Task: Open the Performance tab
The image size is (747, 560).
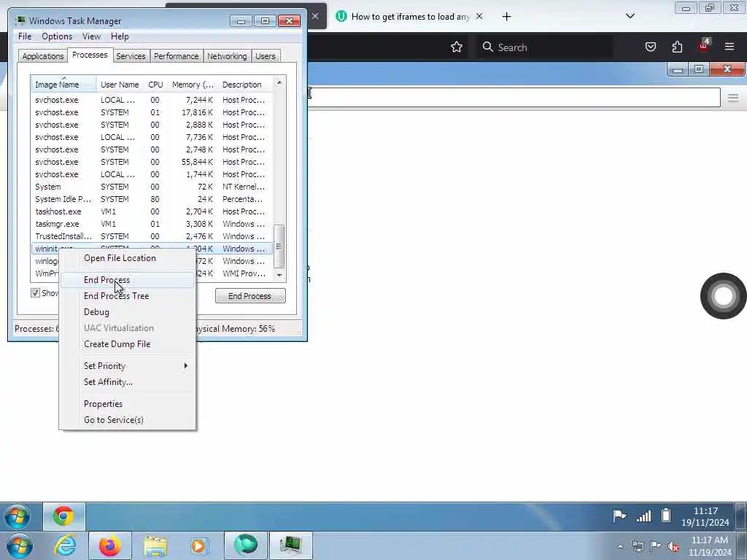Action: point(177,56)
